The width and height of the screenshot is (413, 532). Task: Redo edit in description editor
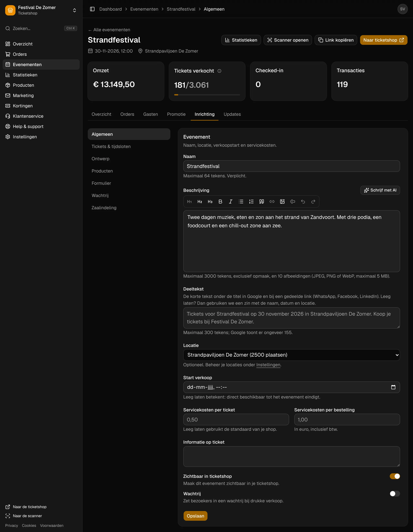point(313,202)
